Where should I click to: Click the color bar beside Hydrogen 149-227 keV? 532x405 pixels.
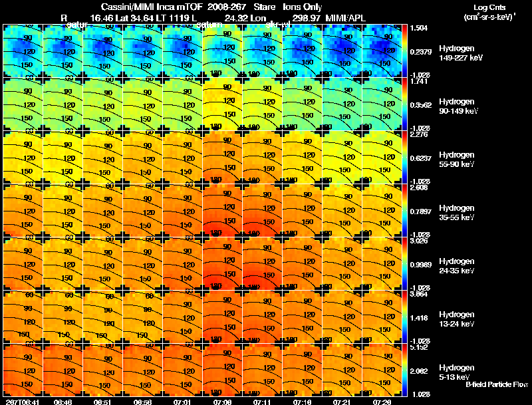point(404,51)
